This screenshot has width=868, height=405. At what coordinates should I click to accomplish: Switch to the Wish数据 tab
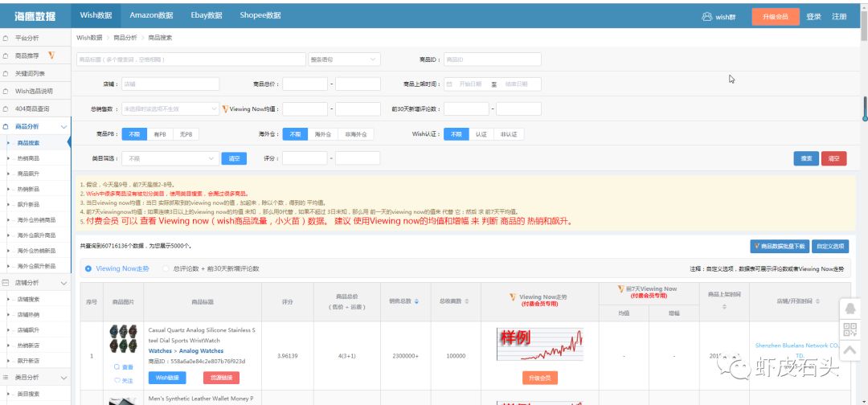tap(96, 15)
